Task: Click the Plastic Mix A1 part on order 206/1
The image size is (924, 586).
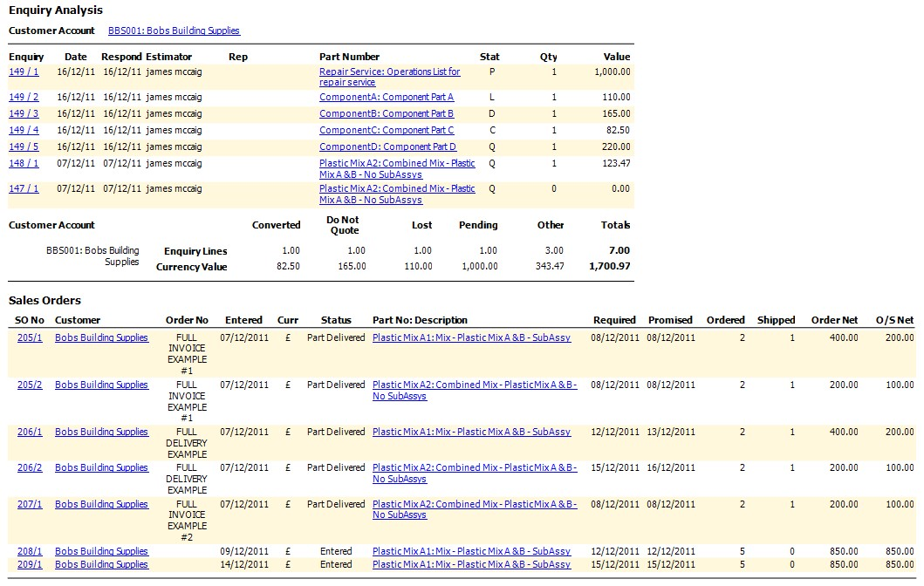Action: (471, 433)
